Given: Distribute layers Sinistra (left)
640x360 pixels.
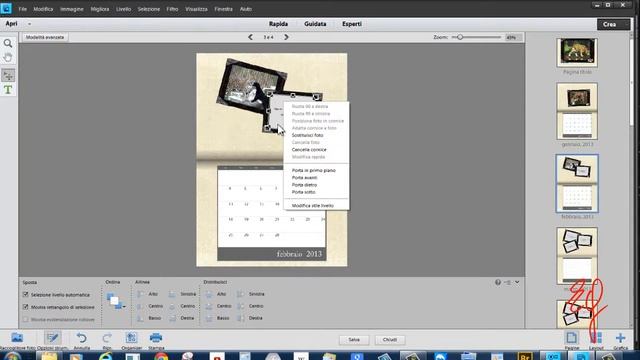Looking at the screenshot, I should [251, 294].
